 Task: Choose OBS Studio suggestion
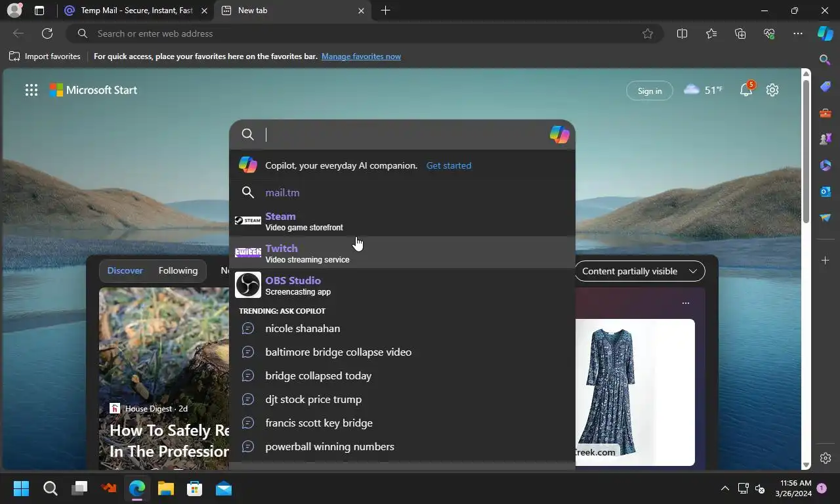click(x=402, y=285)
